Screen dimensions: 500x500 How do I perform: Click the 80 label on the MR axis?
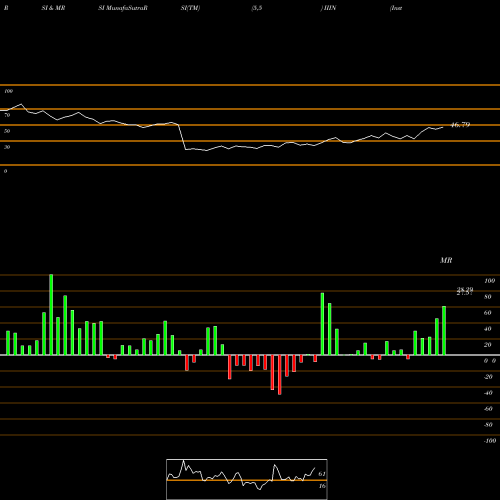pyautogui.click(x=488, y=297)
